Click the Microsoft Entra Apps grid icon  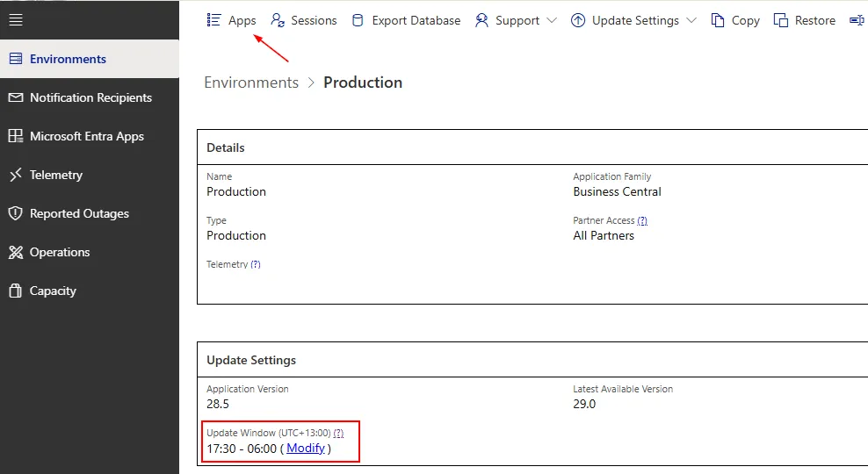16,136
